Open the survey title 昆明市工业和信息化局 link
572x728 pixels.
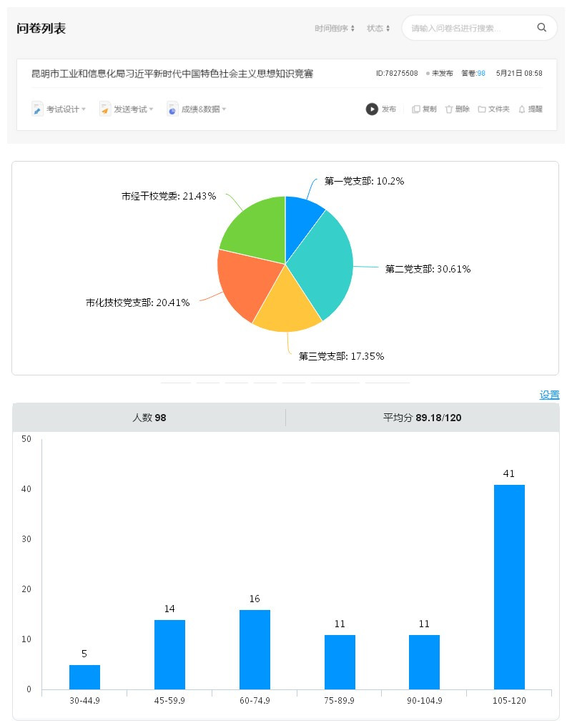[172, 74]
